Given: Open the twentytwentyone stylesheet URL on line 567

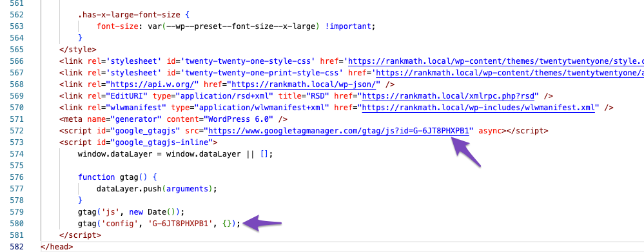Looking at the screenshot, I should 510,73.
